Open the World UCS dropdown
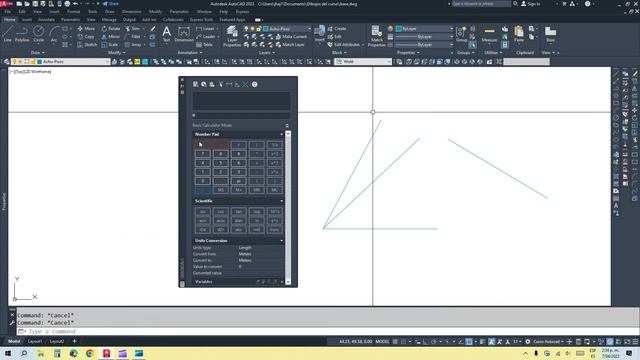 point(389,62)
